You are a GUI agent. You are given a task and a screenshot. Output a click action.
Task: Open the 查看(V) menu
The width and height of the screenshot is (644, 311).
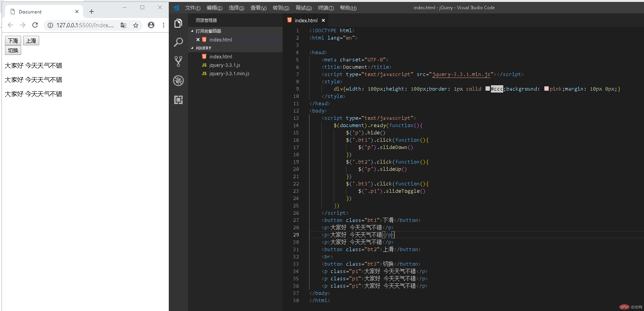pos(258,8)
